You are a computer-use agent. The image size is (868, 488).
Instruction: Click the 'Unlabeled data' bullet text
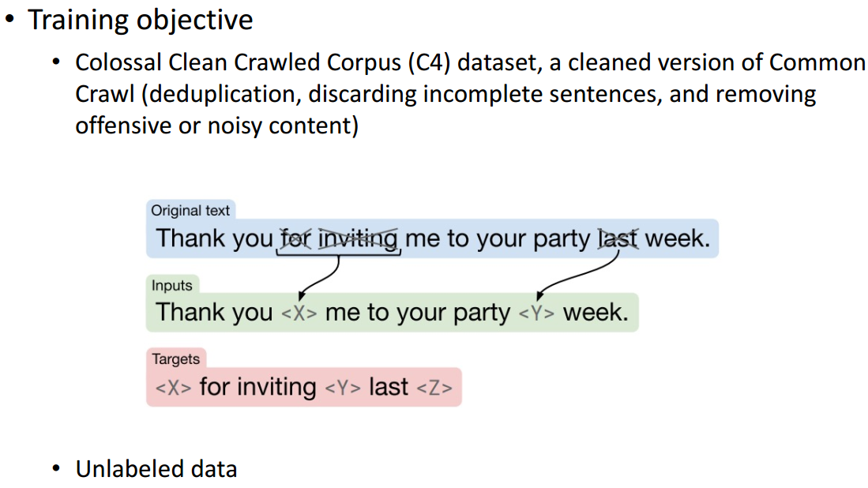[156, 468]
